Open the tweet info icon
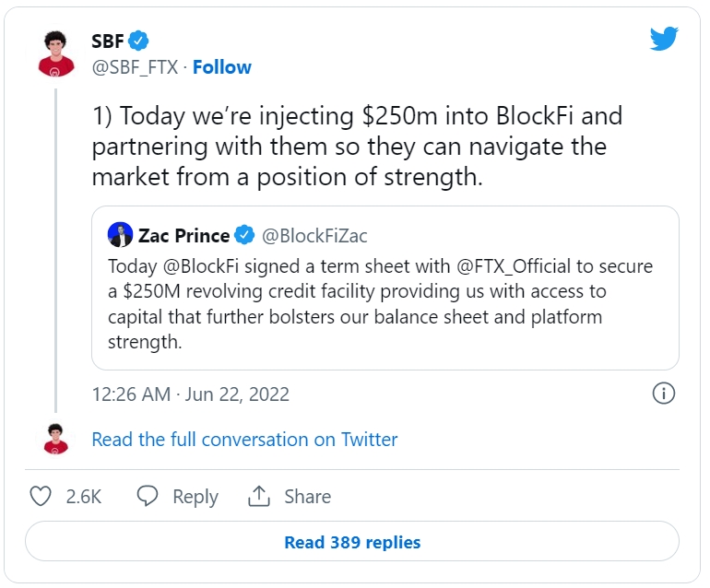 point(663,394)
